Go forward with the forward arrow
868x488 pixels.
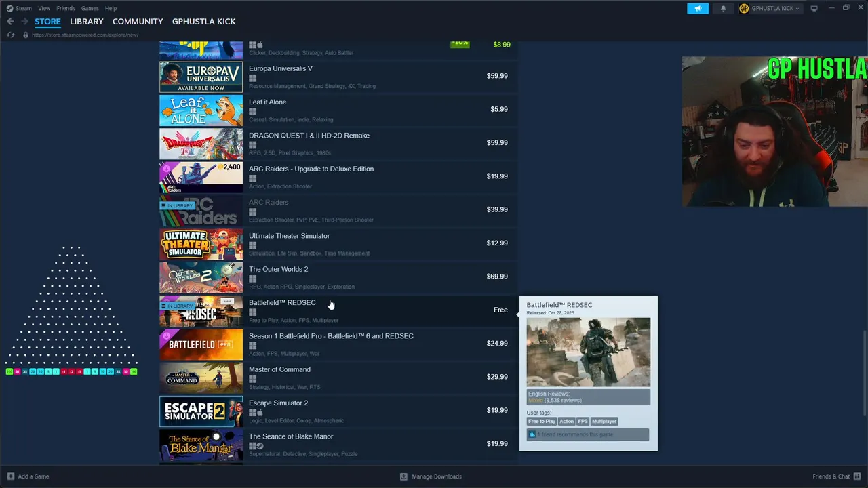click(x=24, y=22)
